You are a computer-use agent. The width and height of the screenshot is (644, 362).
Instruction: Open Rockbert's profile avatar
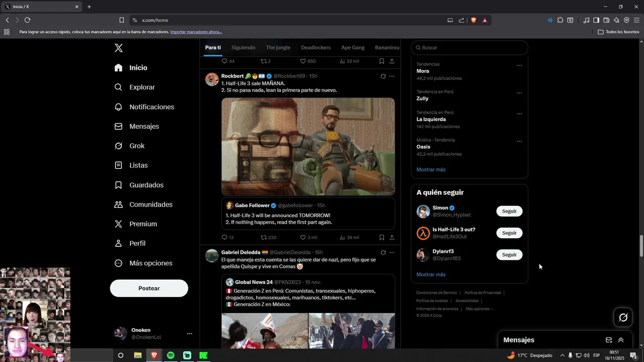212,79
